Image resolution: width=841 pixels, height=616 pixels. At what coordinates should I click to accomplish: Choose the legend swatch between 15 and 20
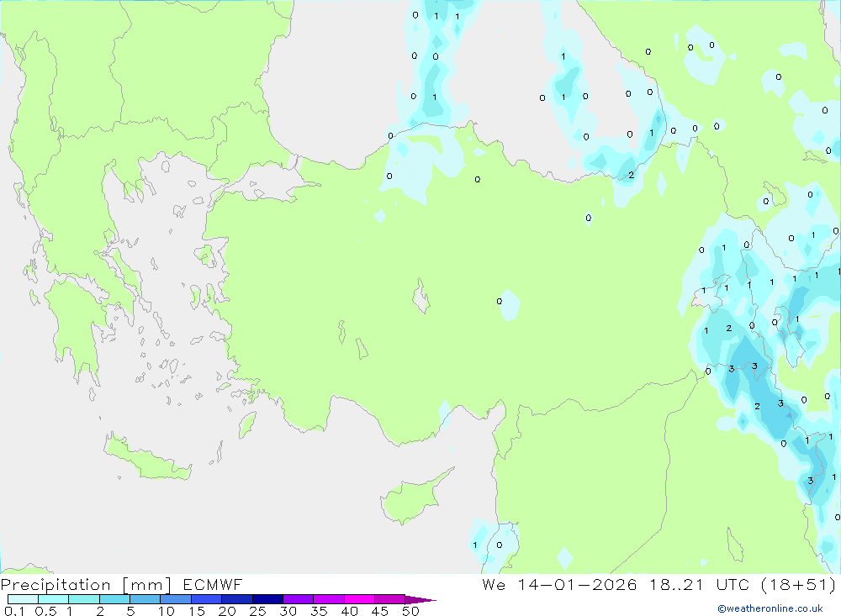point(206,599)
